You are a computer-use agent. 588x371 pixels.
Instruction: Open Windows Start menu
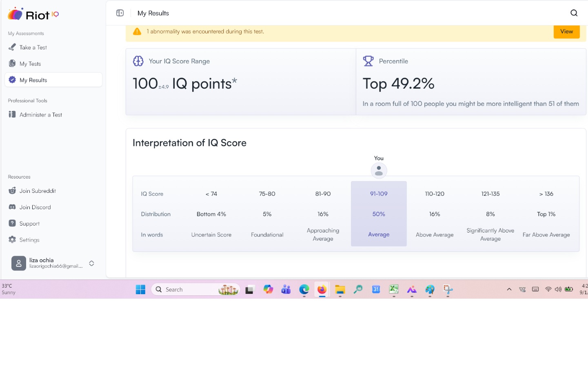[x=141, y=289]
